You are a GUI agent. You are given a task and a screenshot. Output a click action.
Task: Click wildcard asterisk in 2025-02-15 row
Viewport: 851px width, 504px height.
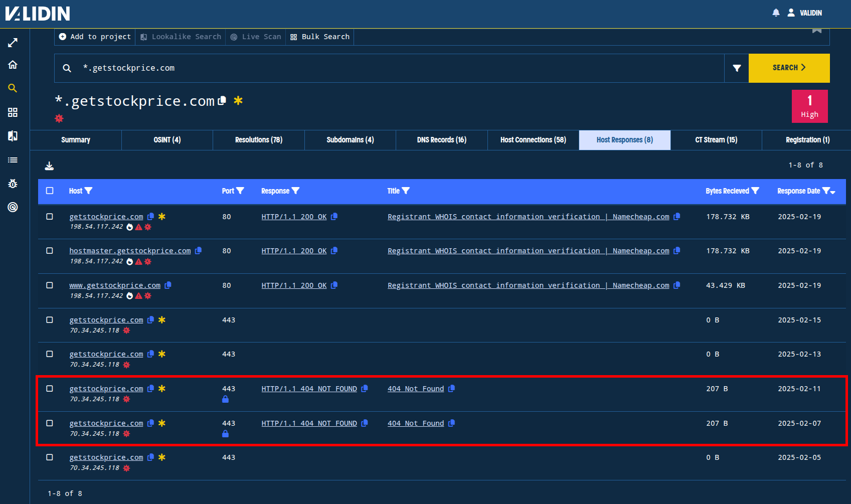point(161,320)
